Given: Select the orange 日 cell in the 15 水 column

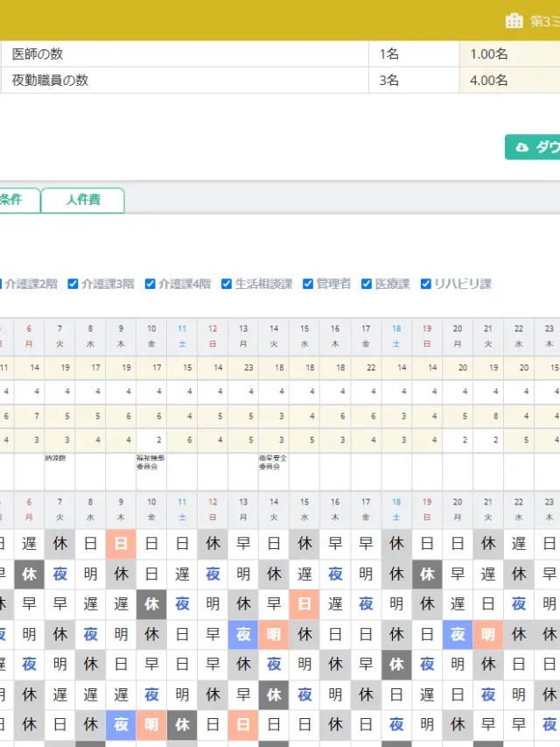Looking at the screenshot, I should tap(304, 605).
